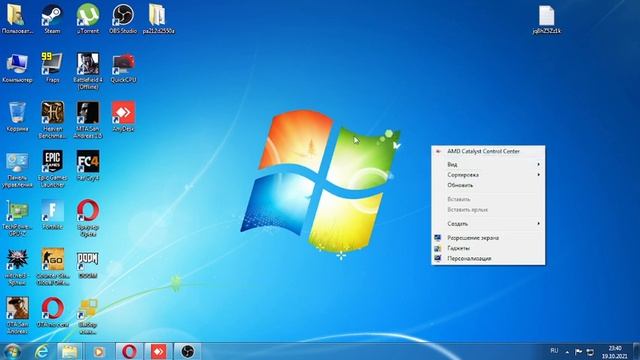Select the Компьютер desktop icon
This screenshot has width=640, height=360.
tap(17, 68)
